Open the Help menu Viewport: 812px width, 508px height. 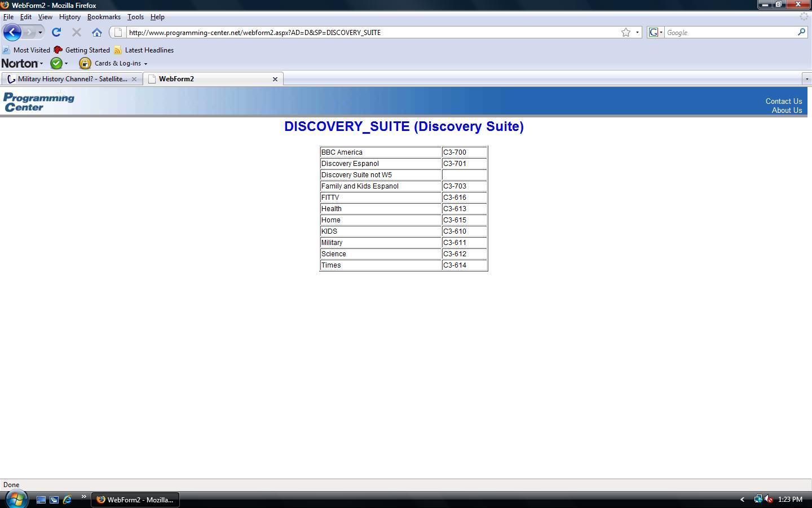pos(157,17)
